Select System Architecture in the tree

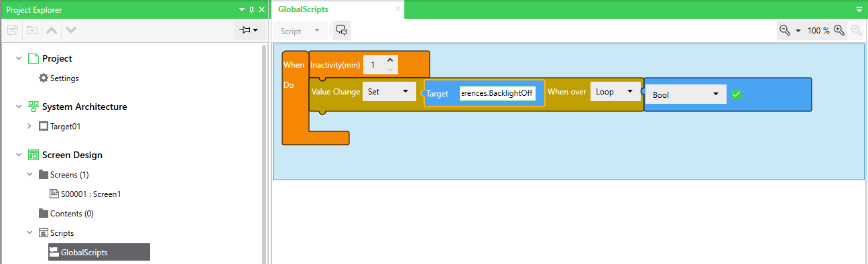point(84,107)
